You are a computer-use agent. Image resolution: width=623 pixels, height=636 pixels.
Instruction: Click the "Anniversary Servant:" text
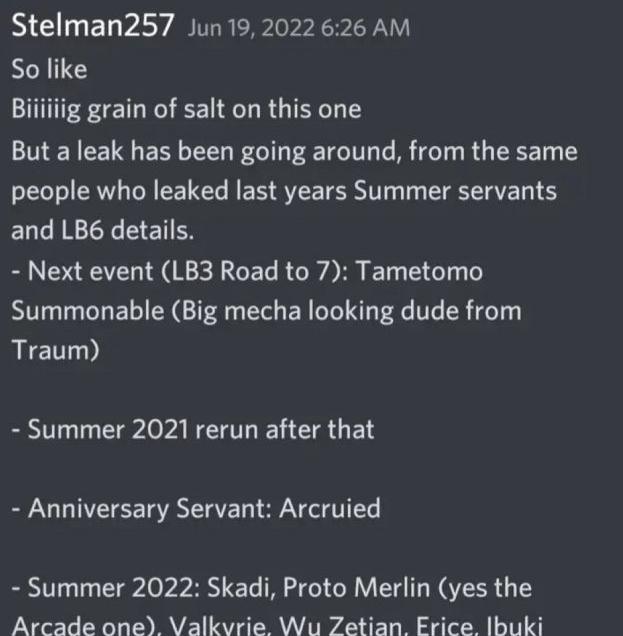[137, 508]
